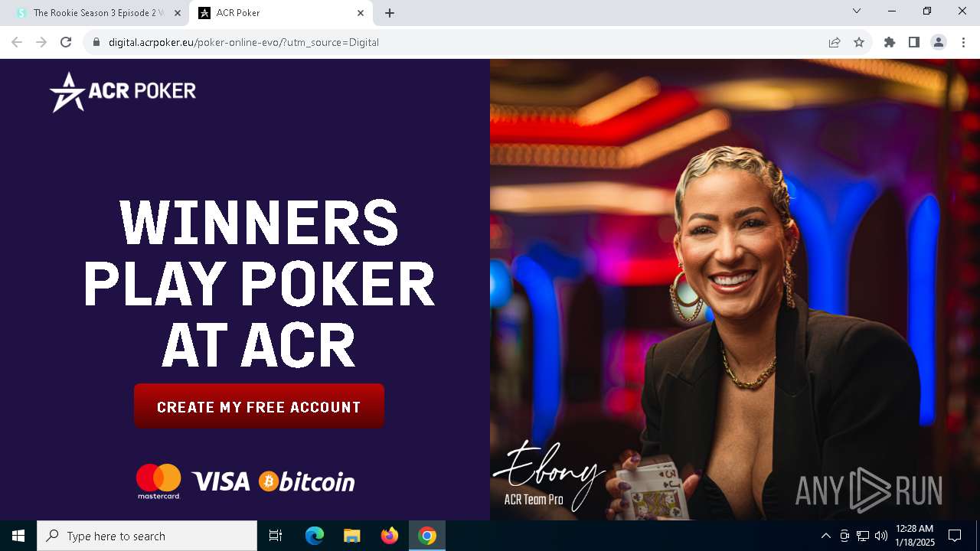Open Microsoft Edge from the taskbar
980x551 pixels.
pos(315,536)
